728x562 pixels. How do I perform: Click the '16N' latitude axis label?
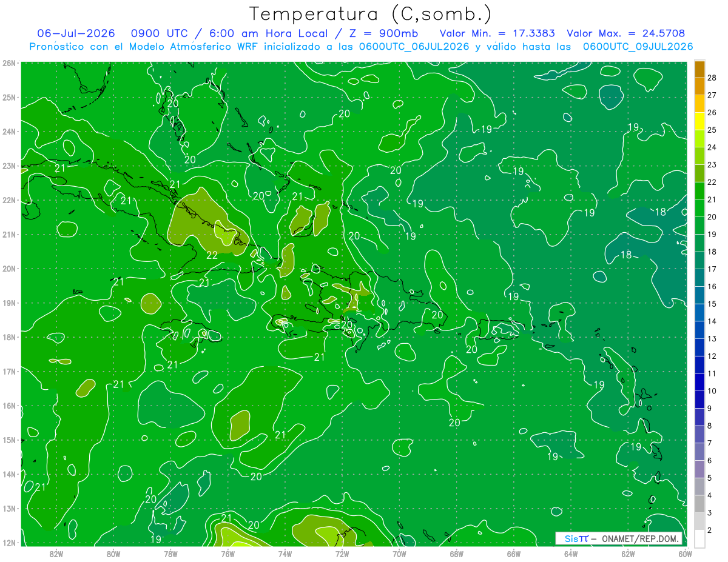coord(8,406)
